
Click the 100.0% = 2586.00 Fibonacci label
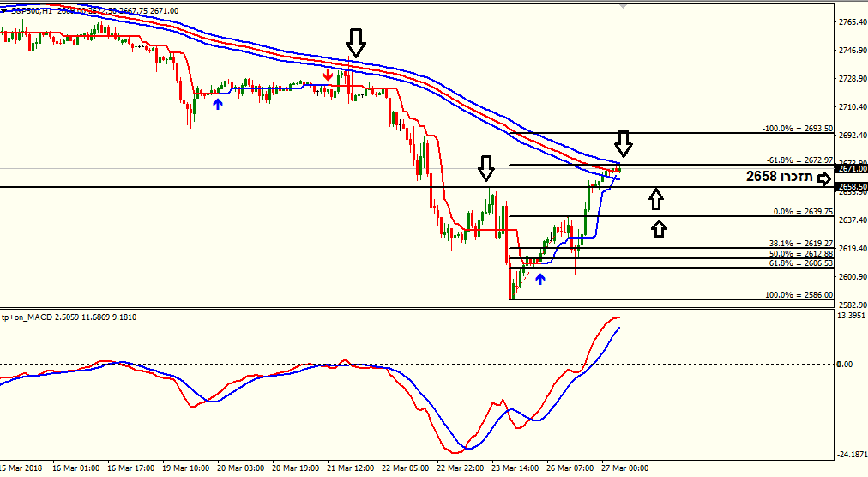pyautogui.click(x=799, y=295)
